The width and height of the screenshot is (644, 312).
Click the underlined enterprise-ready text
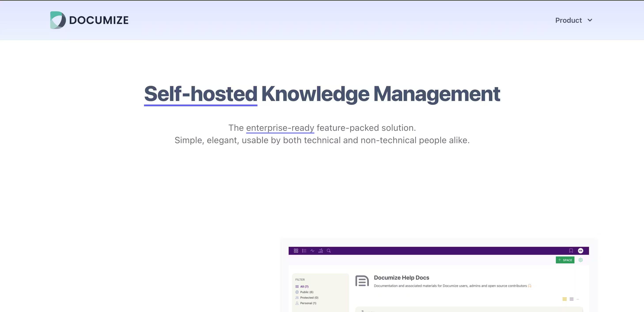pyautogui.click(x=280, y=128)
